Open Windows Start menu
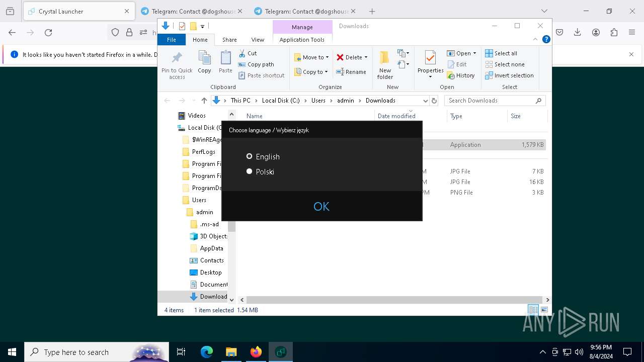The width and height of the screenshot is (644, 362). pos(12,352)
